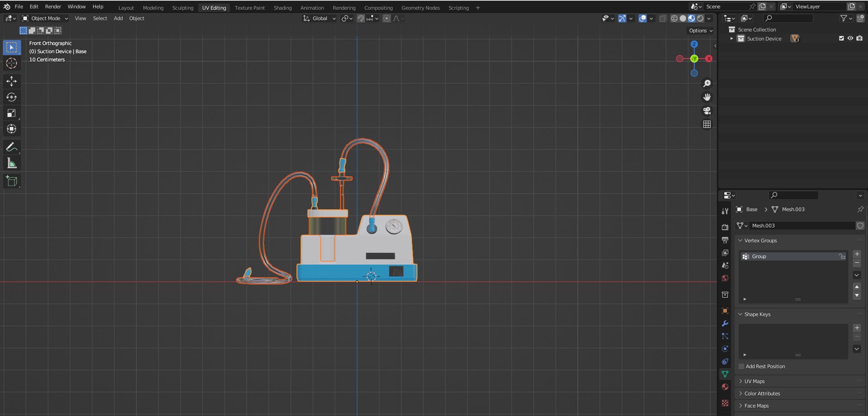Screen dimensions: 868x416
Task: Select the Scale tool
Action: coord(12,113)
